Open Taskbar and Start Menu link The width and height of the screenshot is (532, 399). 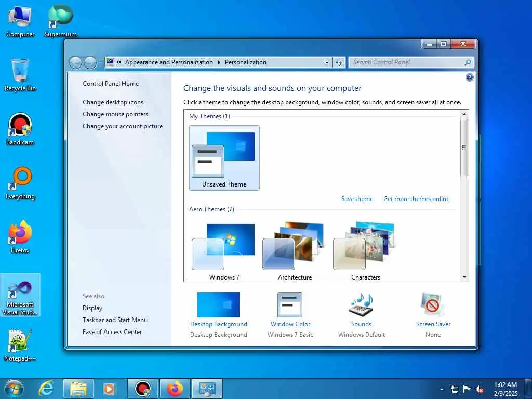(x=115, y=320)
